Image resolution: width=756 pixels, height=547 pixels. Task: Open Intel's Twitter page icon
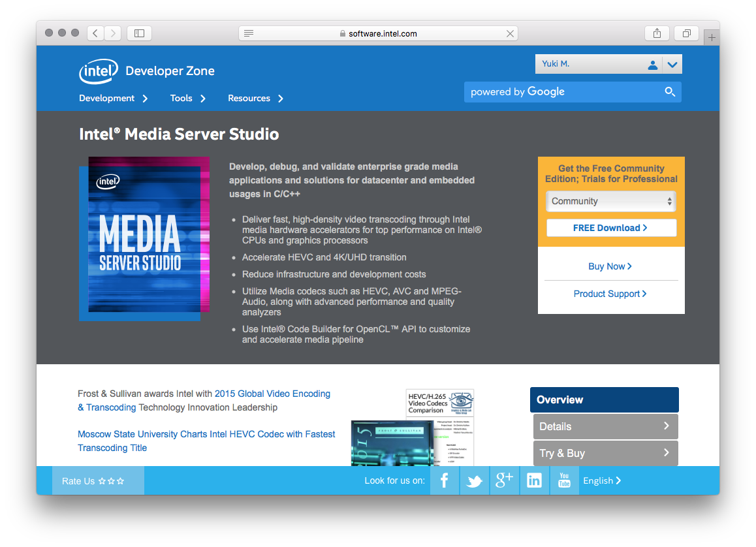475,480
